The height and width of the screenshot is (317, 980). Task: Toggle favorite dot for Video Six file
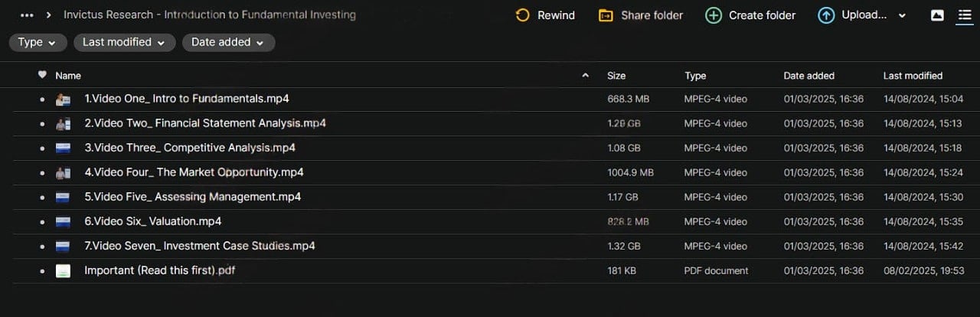pyautogui.click(x=42, y=222)
